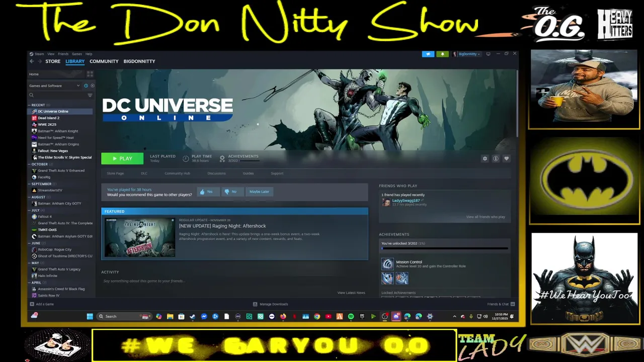Open the Games and Software dropdown
This screenshot has height=362, width=644.
coord(54,85)
